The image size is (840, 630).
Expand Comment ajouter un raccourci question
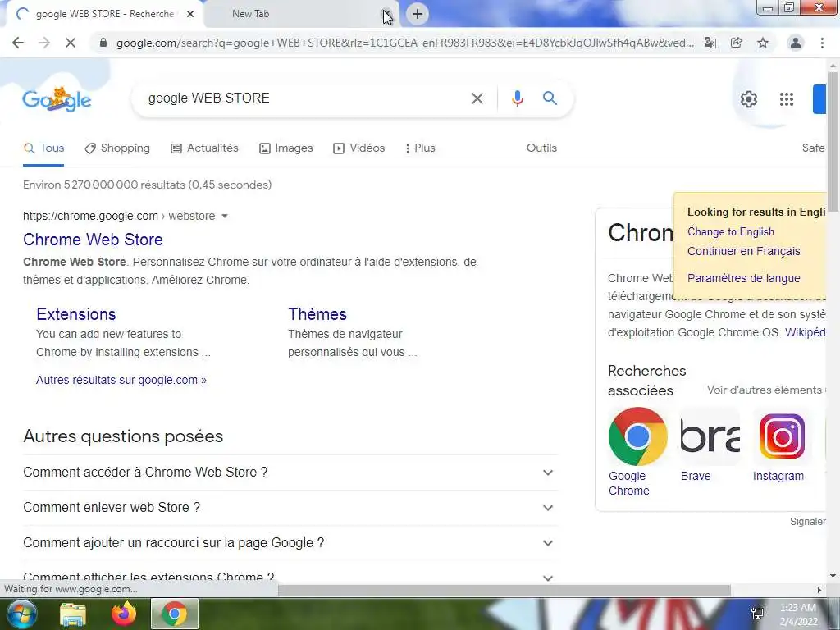(x=290, y=543)
